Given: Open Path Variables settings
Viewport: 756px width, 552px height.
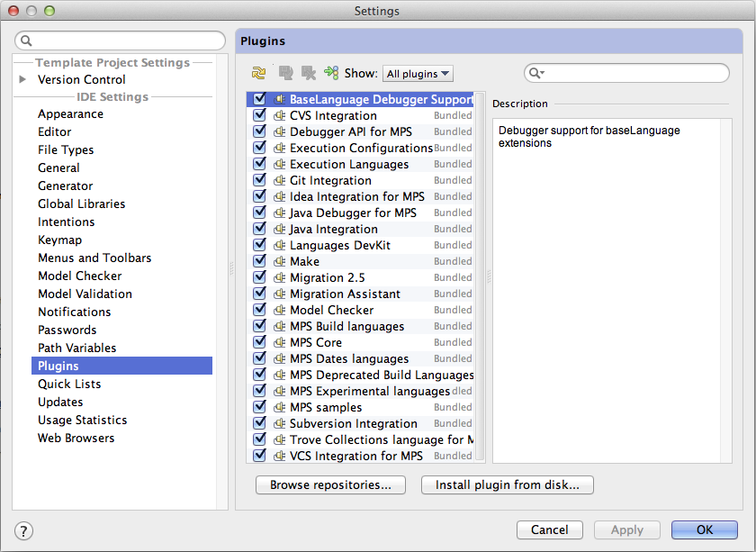Looking at the screenshot, I should click(77, 348).
